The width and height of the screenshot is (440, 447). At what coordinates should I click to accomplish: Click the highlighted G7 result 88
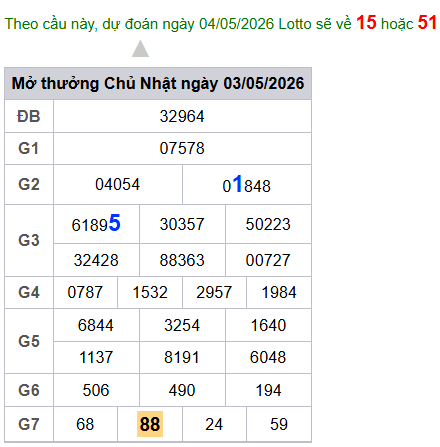[x=150, y=424]
